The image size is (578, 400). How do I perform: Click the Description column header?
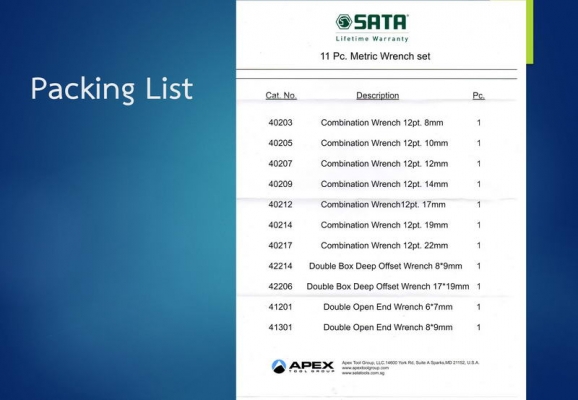coord(377,96)
